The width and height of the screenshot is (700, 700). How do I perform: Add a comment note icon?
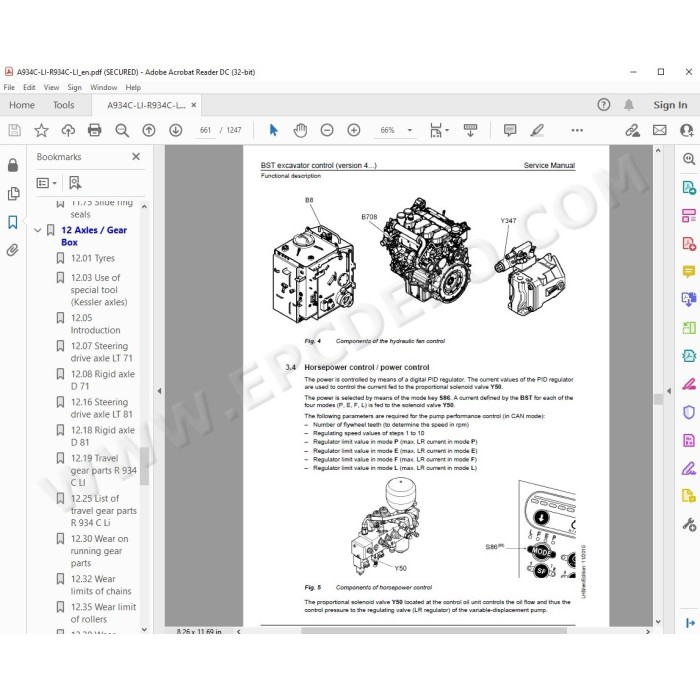tap(510, 130)
